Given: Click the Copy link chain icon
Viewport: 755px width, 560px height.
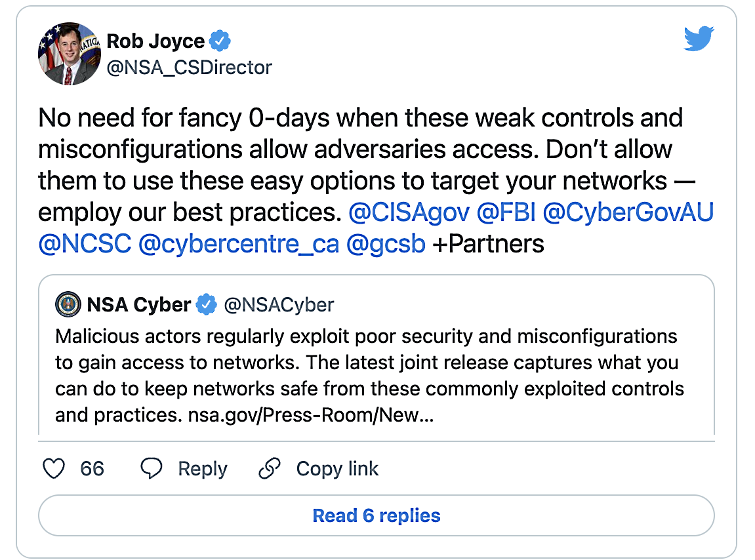Looking at the screenshot, I should tap(269, 469).
